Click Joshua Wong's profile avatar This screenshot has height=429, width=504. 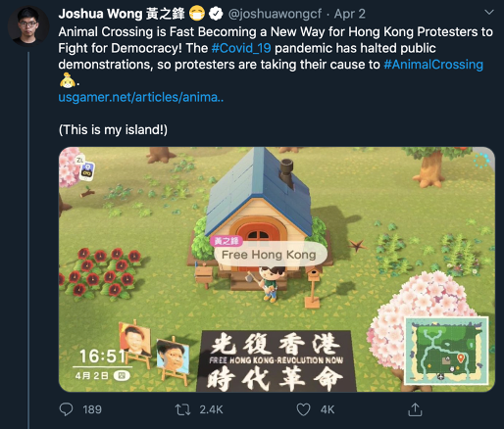(28, 26)
